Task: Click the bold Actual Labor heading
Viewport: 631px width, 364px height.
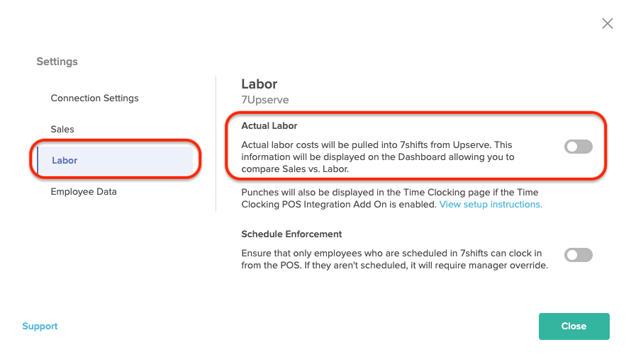Action: 269,126
